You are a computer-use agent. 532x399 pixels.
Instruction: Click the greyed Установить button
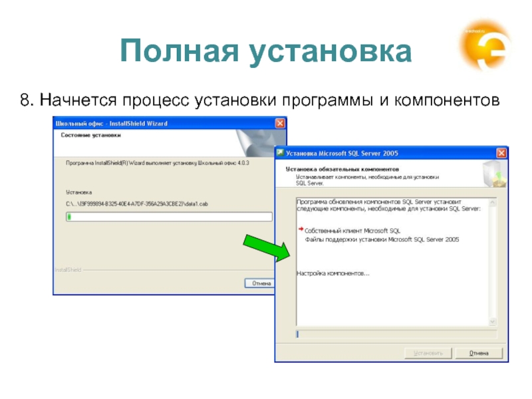click(428, 353)
